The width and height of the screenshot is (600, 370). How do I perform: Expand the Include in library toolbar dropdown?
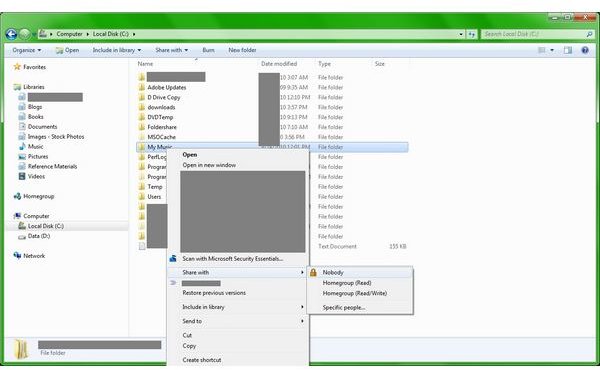(x=117, y=50)
